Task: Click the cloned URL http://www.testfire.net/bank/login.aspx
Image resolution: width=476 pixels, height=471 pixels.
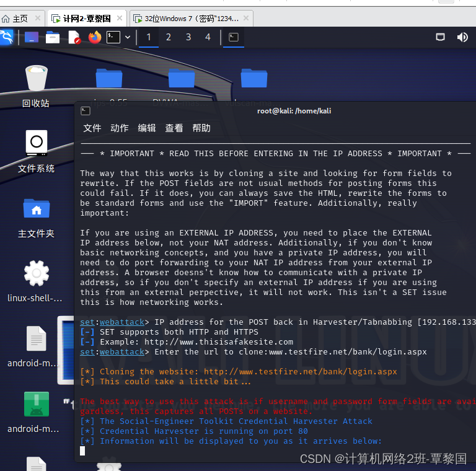Action: (x=300, y=372)
